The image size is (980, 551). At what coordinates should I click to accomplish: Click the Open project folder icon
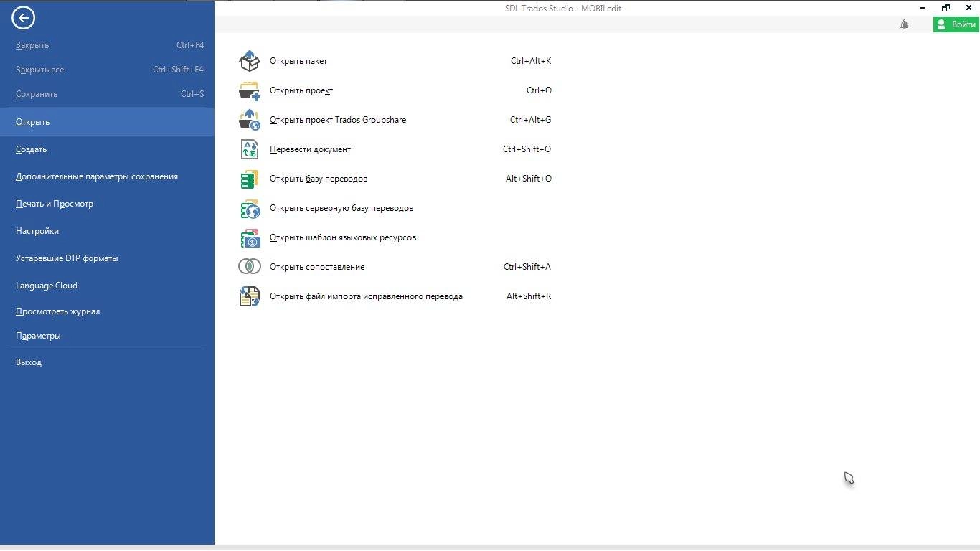point(249,90)
